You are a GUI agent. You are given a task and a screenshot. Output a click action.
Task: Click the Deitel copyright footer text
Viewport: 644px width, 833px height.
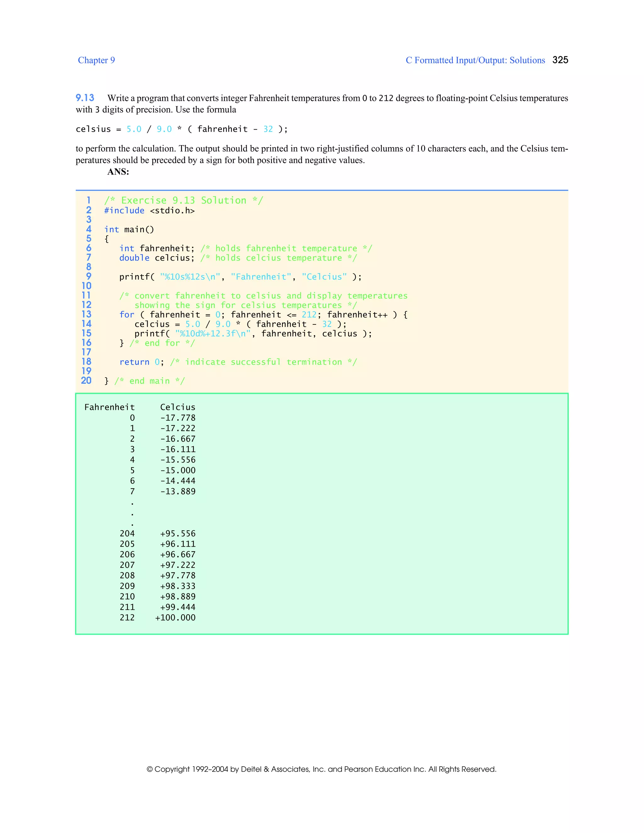click(x=322, y=769)
